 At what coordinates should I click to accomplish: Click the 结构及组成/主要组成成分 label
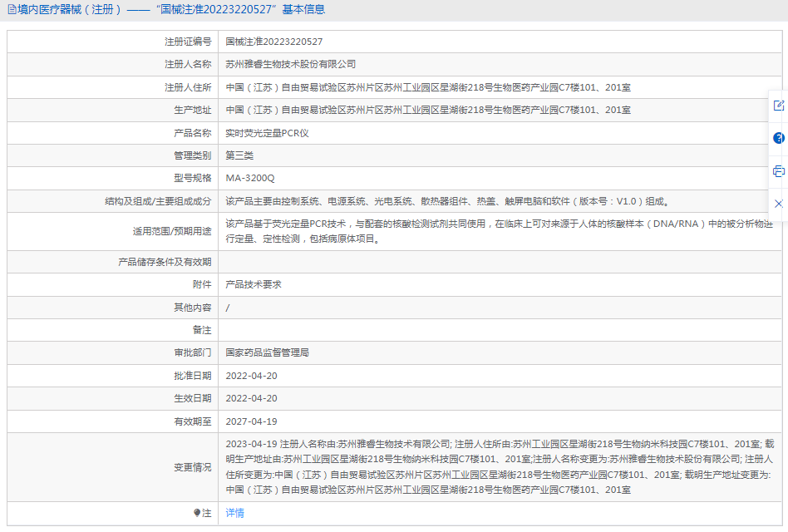click(158, 201)
